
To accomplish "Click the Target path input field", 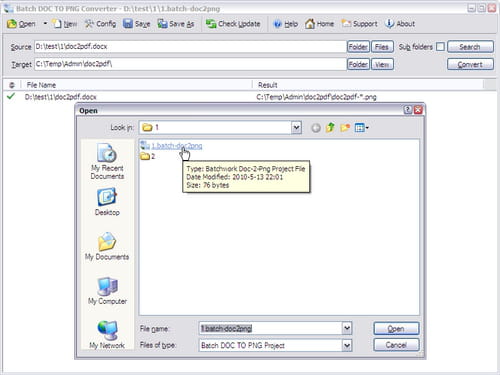I will (190, 64).
